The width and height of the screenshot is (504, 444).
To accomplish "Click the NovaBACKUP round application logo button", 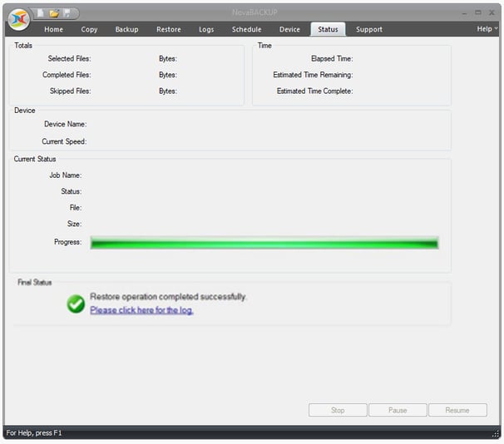I will coord(19,20).
